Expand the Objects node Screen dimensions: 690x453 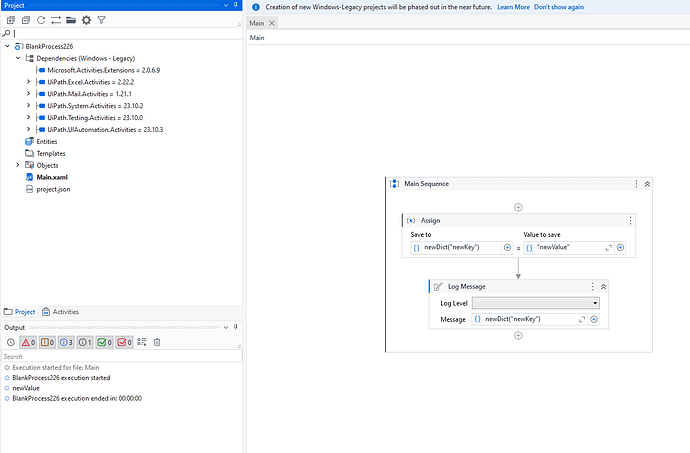tap(18, 165)
